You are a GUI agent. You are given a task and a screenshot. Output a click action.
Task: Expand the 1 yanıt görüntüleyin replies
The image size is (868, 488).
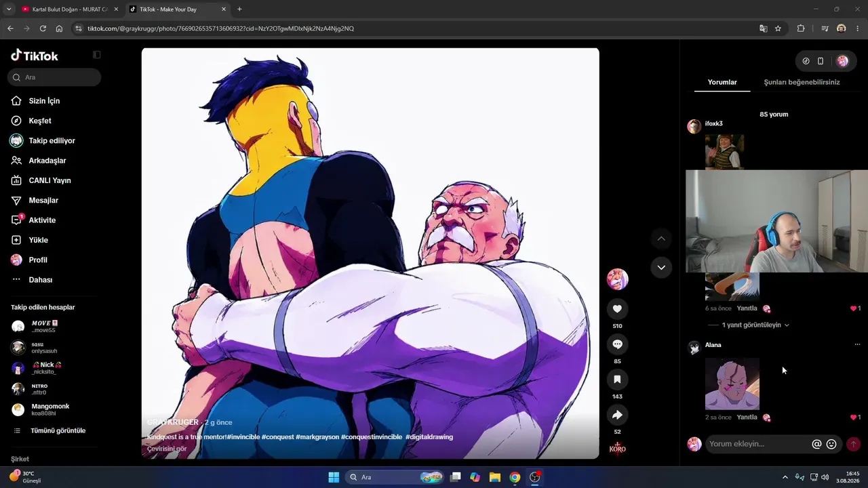point(755,325)
